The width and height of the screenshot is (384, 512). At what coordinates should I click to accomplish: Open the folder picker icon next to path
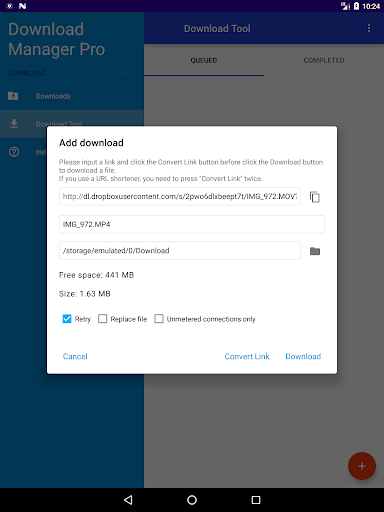[x=315, y=251]
